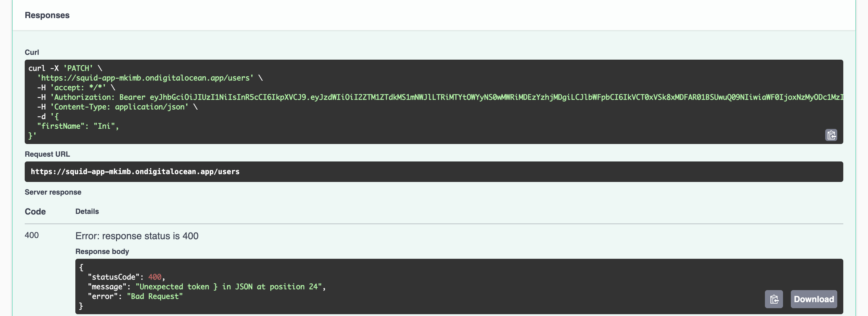This screenshot has height=316, width=868.
Task: Click the Content-Type header line in curl
Action: point(117,107)
